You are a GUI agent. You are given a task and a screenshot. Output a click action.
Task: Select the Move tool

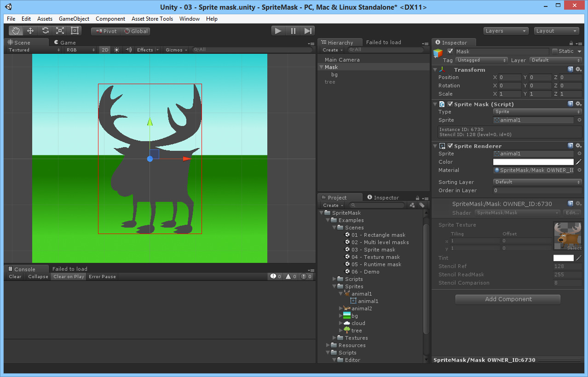click(30, 30)
